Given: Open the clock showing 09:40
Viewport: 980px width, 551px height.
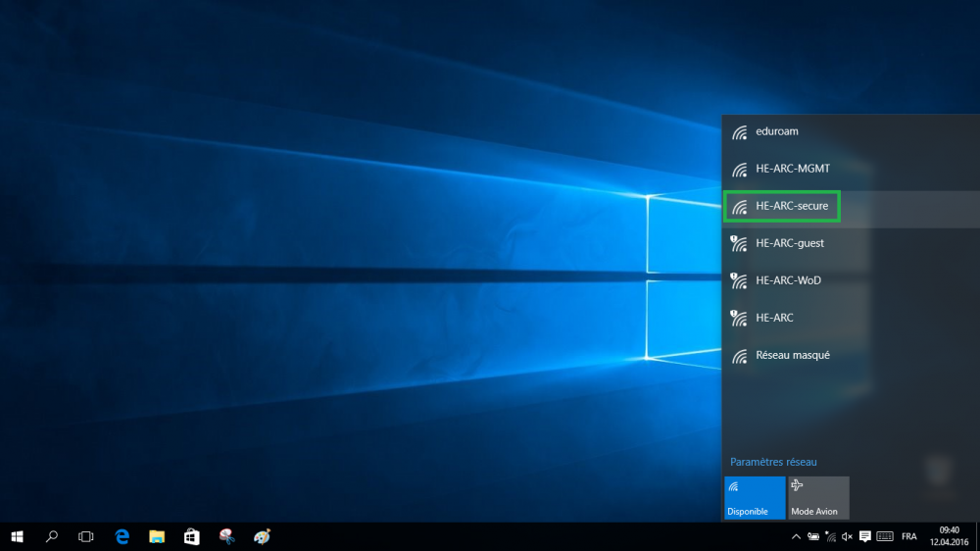Looking at the screenshot, I should tap(949, 536).
